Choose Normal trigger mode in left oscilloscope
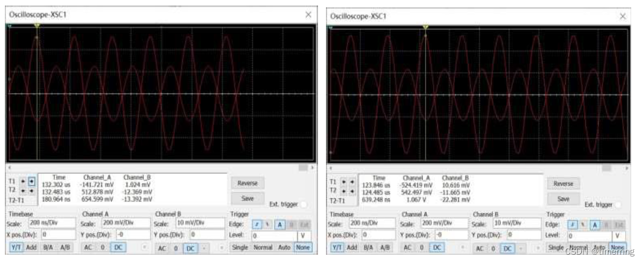The width and height of the screenshot is (644, 262). (x=263, y=247)
